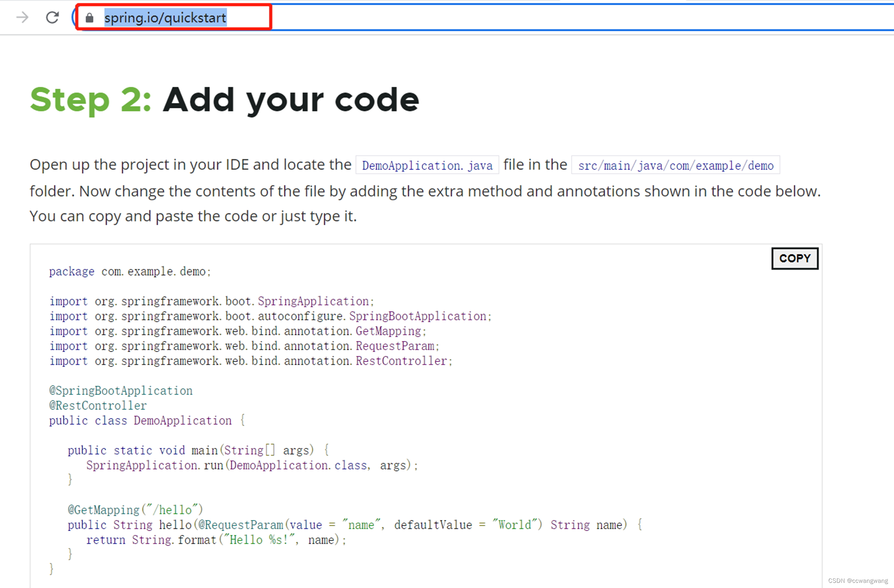894x588 pixels.
Task: Reload the page with the refresh icon
Action: [x=52, y=18]
